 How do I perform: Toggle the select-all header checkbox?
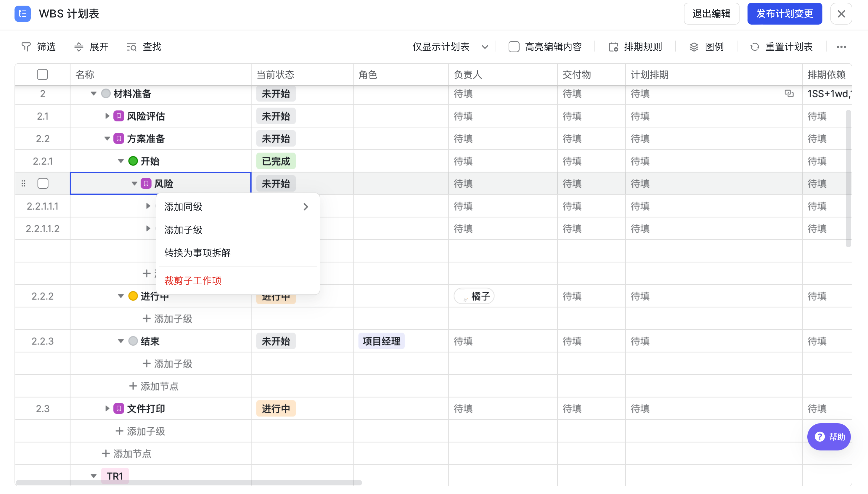42,74
